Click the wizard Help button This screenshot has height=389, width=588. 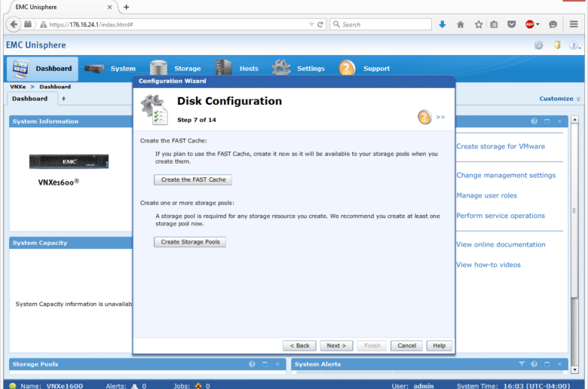pos(439,345)
